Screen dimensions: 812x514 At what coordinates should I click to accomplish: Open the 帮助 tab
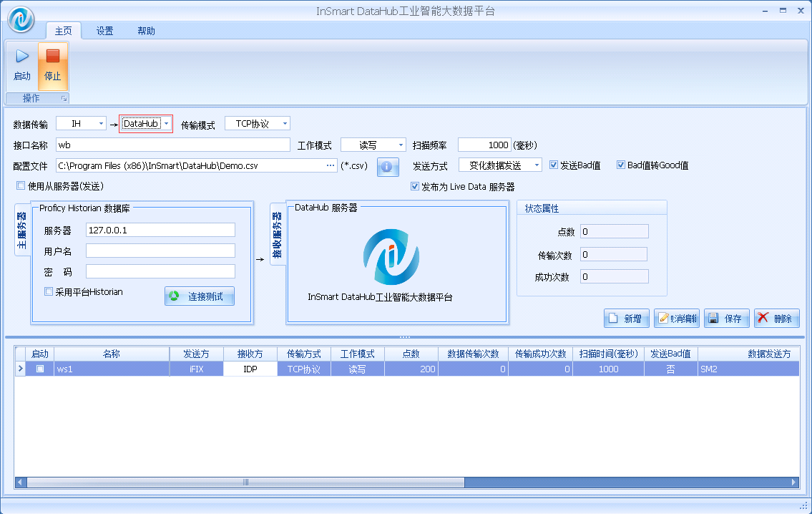(146, 31)
